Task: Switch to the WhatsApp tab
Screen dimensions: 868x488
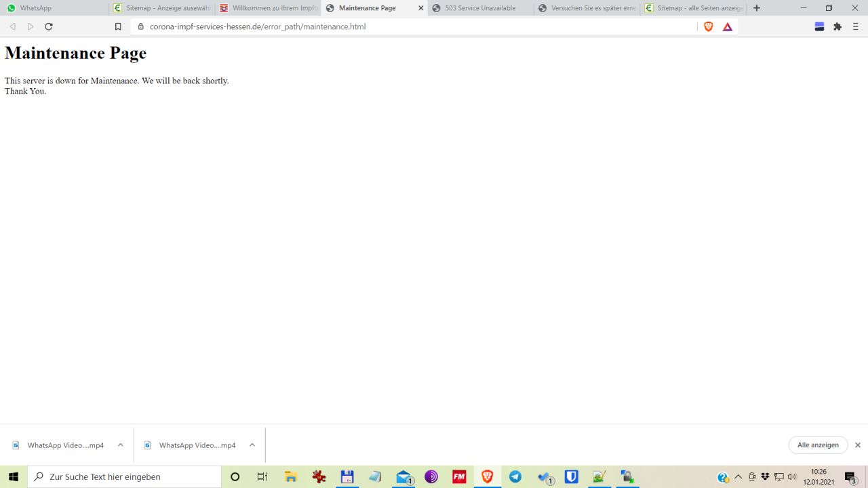Action: click(x=54, y=8)
